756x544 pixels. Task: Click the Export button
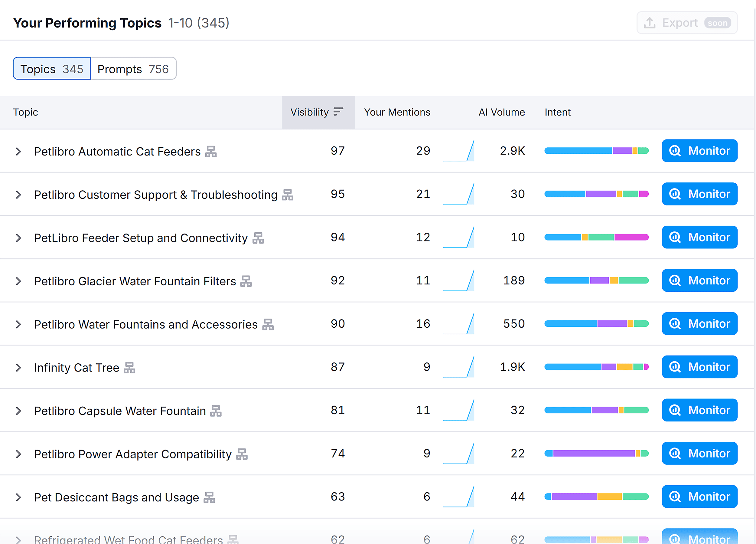[687, 23]
